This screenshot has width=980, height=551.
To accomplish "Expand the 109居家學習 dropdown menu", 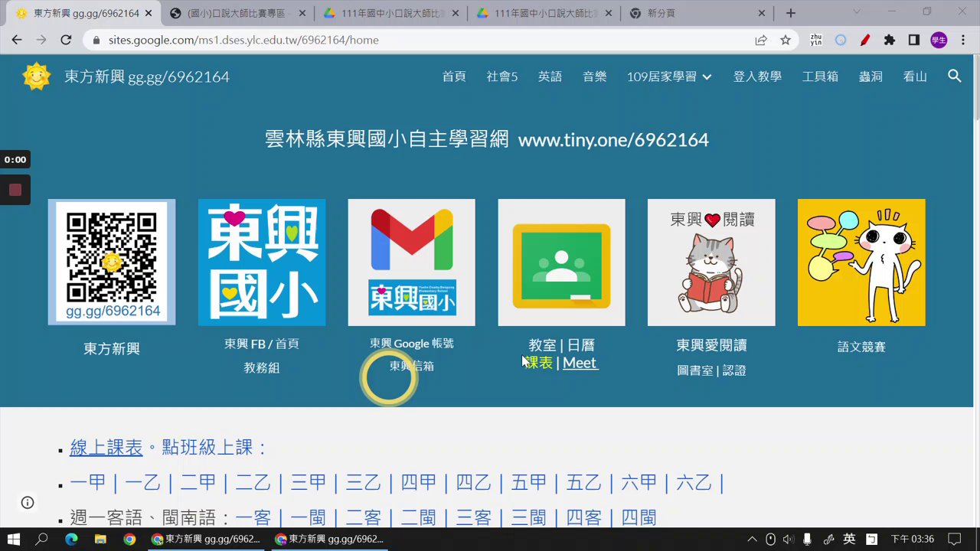I will 669,77.
